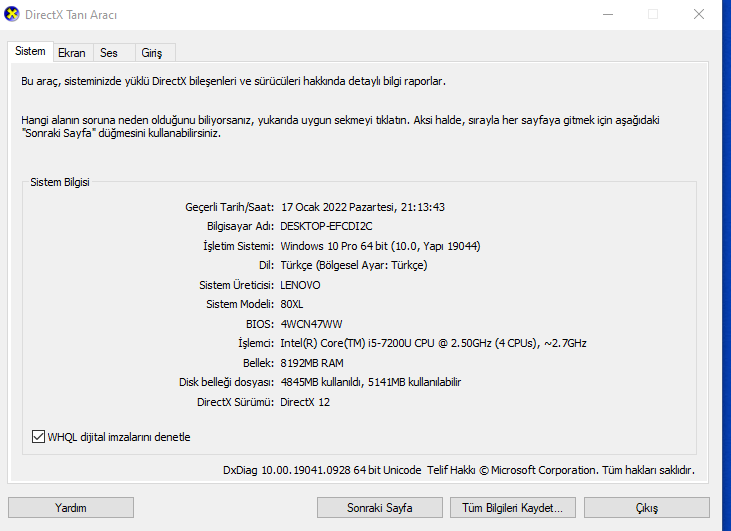Click the Geçerli Tarih/Saat label
The image size is (731, 531).
coord(229,207)
